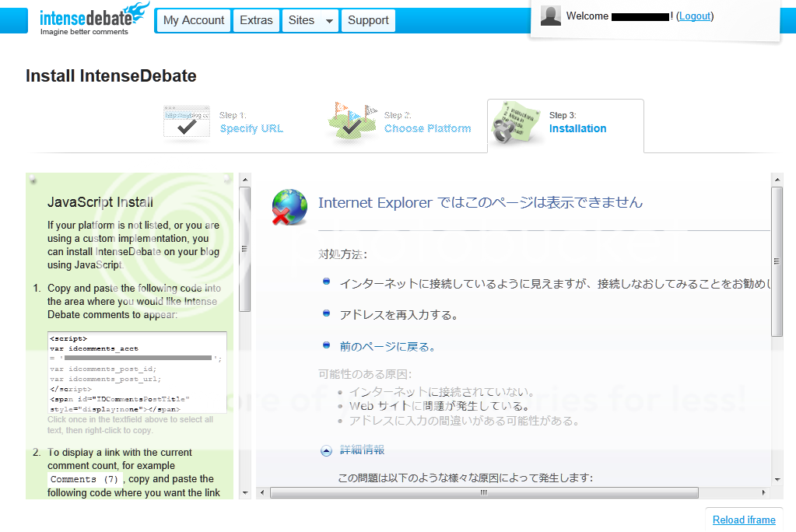
Task: Click the アドレスを再入力する text
Action: (x=398, y=315)
